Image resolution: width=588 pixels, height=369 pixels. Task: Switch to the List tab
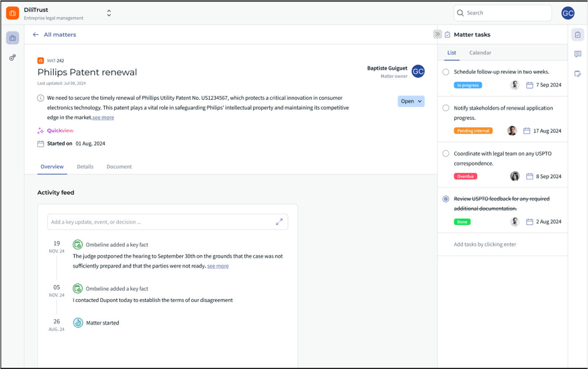click(452, 53)
